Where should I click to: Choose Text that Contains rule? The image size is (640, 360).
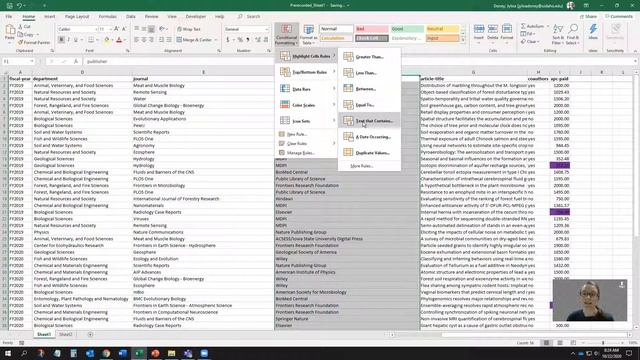[x=369, y=121]
